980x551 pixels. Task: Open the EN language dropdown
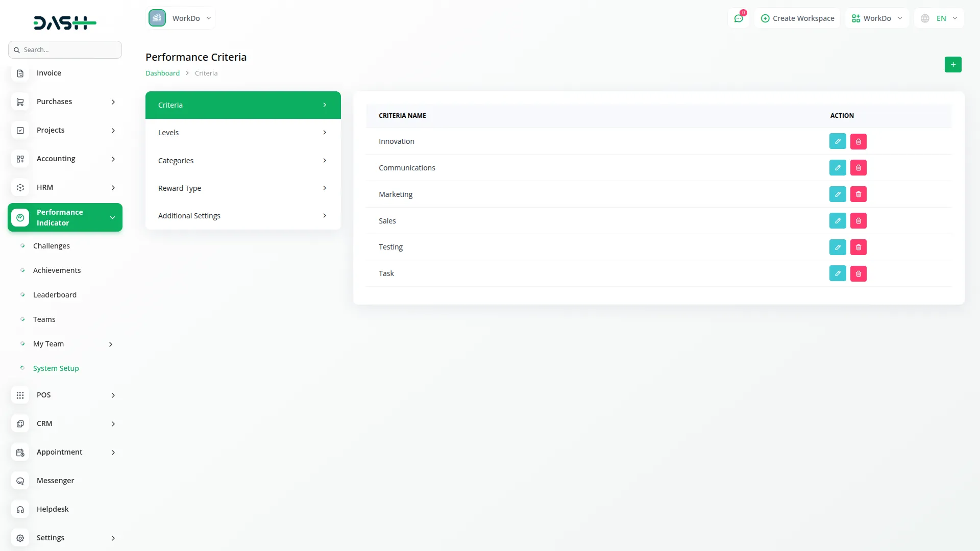tap(940, 18)
